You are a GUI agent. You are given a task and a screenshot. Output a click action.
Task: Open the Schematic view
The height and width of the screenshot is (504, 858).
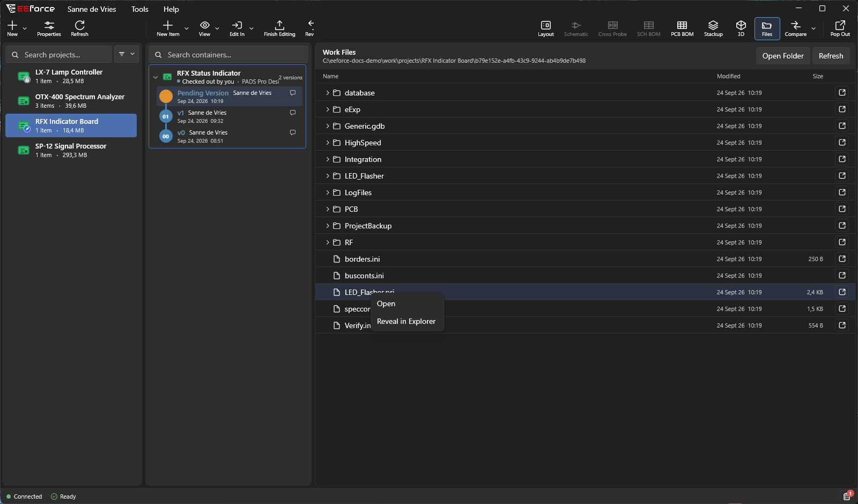pyautogui.click(x=576, y=28)
